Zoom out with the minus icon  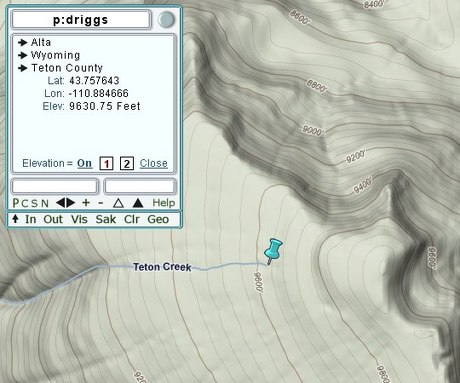pos(101,203)
